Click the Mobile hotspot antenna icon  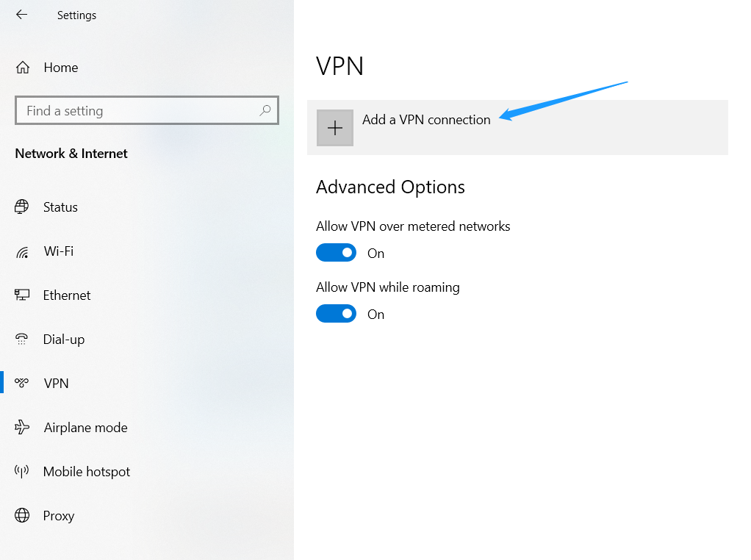(21, 471)
